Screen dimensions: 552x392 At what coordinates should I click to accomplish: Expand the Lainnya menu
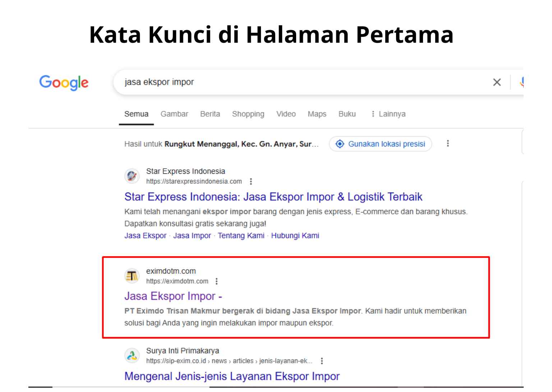(x=388, y=114)
